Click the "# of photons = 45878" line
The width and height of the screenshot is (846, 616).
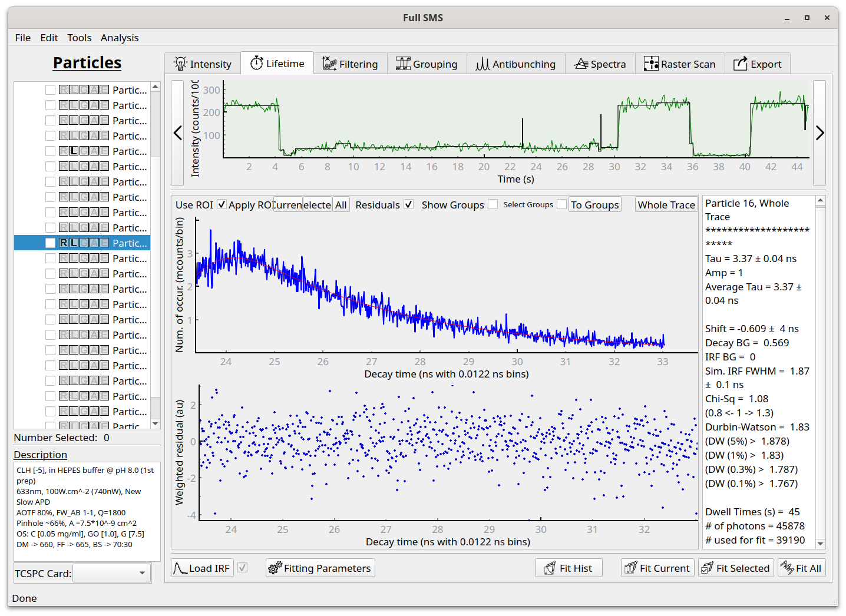(755, 526)
